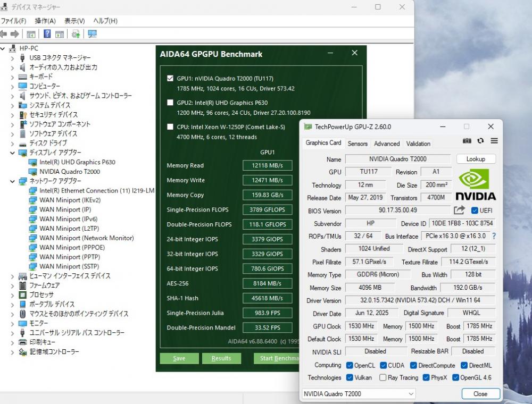Click the SHA-1 Hash 45618 MB/s result
The height and width of the screenshot is (404, 532).
268,298
